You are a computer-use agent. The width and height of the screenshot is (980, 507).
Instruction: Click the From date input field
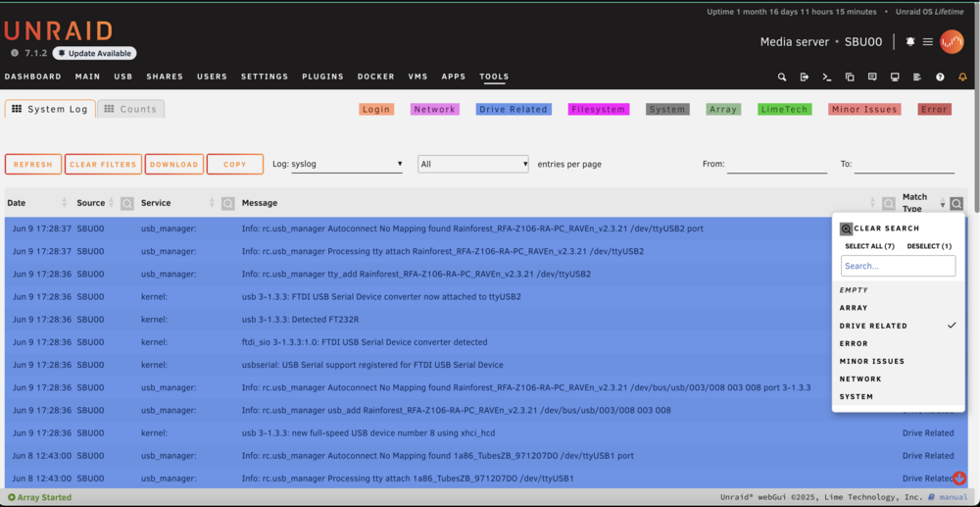(777, 165)
